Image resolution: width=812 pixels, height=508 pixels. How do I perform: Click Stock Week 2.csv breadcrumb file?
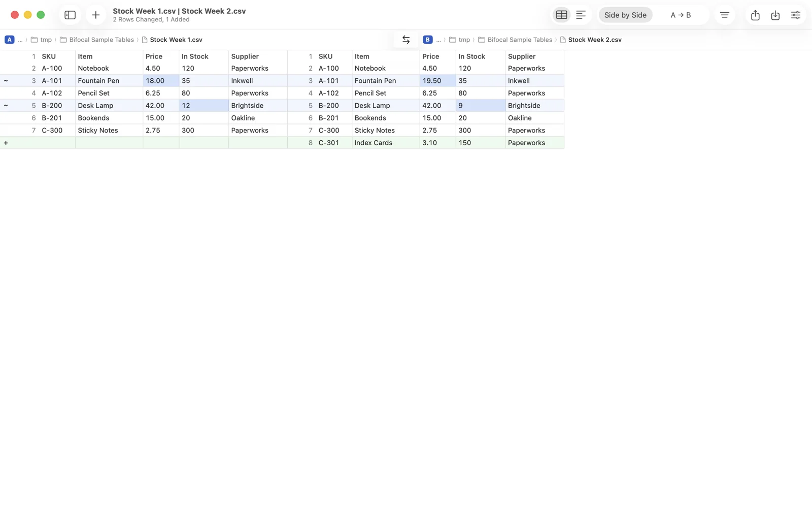[x=591, y=40]
